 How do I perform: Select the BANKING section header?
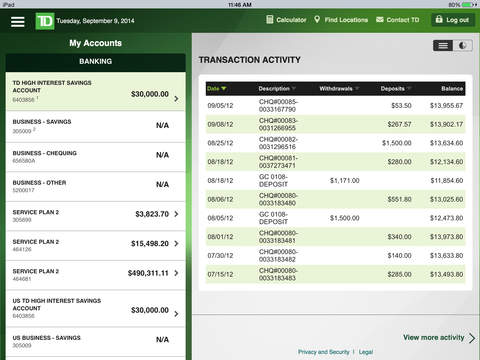95,62
